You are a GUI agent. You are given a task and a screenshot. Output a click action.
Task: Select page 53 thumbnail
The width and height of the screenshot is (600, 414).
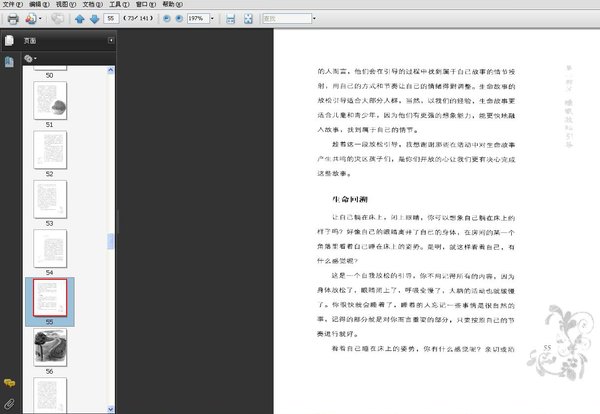click(x=50, y=199)
